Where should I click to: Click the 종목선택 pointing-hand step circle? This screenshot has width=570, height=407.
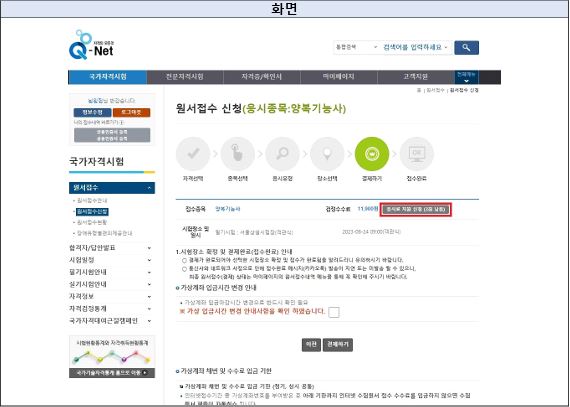coord(237,154)
